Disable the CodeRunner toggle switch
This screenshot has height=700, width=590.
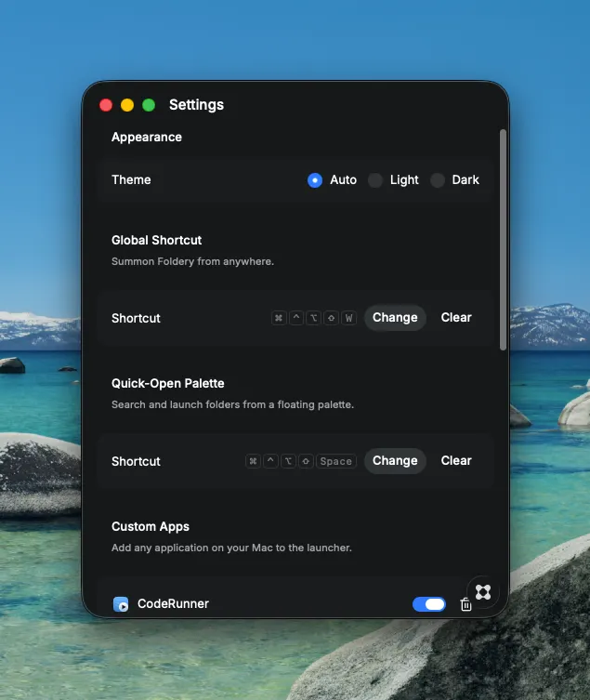point(429,604)
